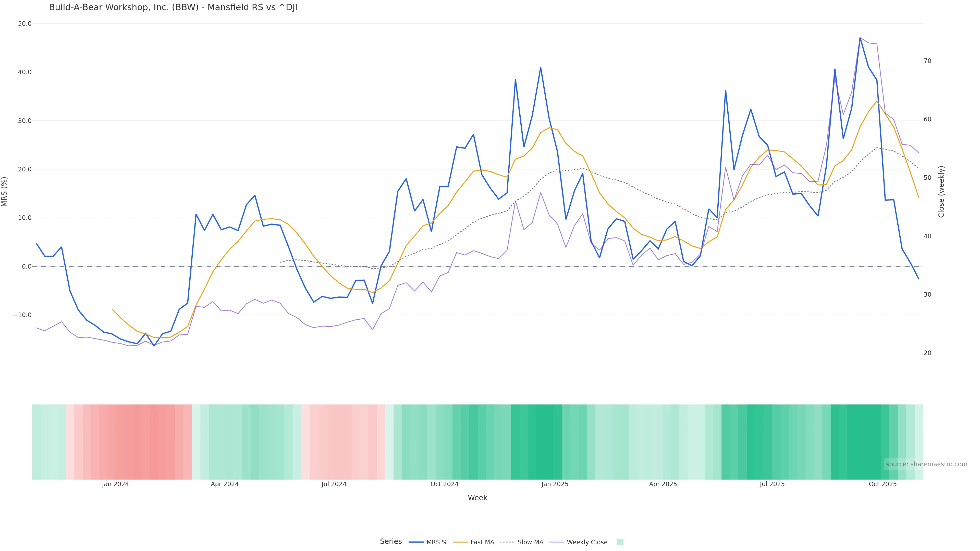Click the 70 right y-axis tick label
The width and height of the screenshot is (980, 551).
[x=927, y=61]
